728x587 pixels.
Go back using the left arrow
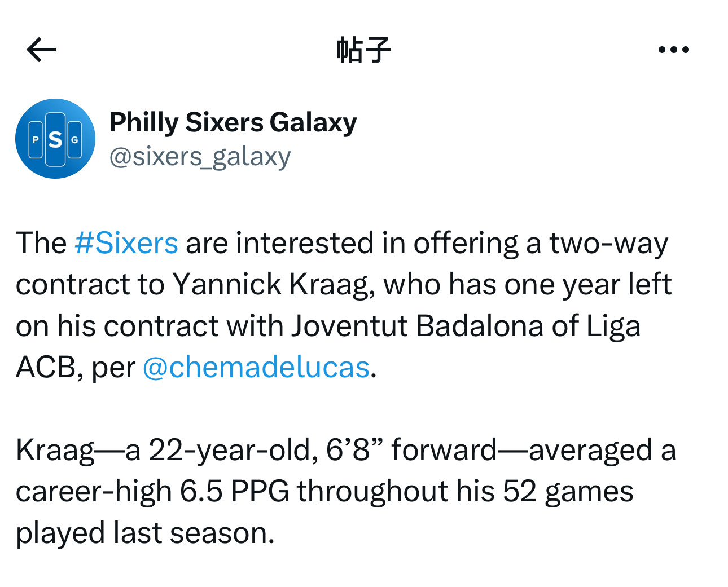tap(41, 50)
